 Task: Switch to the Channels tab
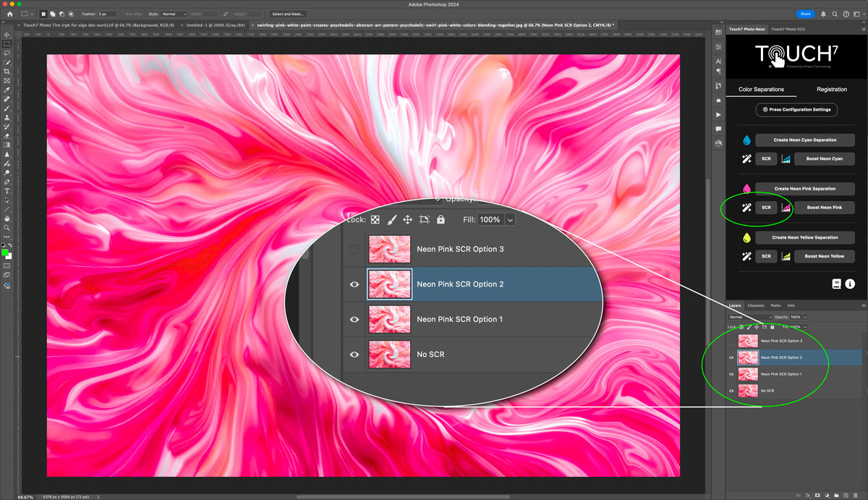click(x=755, y=305)
